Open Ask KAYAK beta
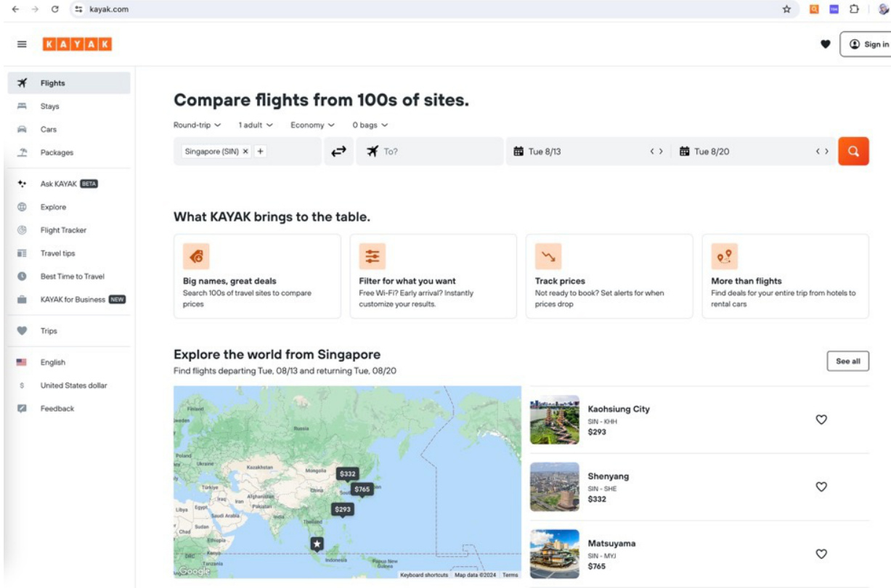Viewport: 891px width, 588px height. coord(69,184)
